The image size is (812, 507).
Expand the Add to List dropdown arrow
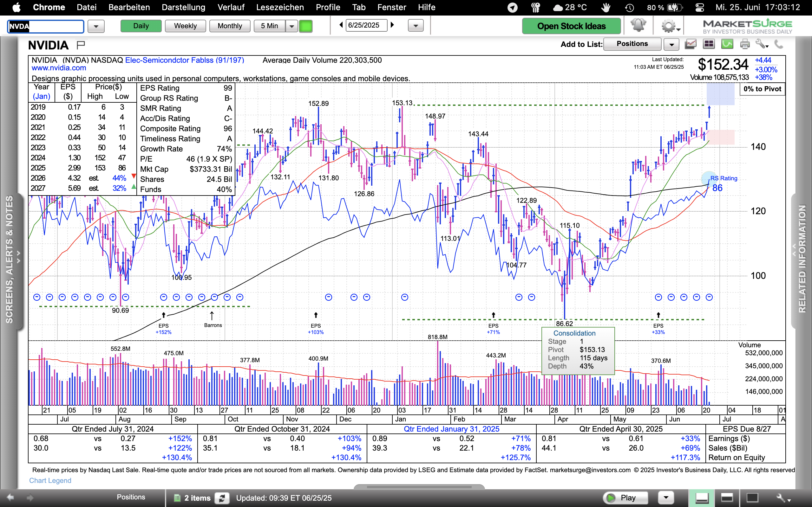(671, 44)
